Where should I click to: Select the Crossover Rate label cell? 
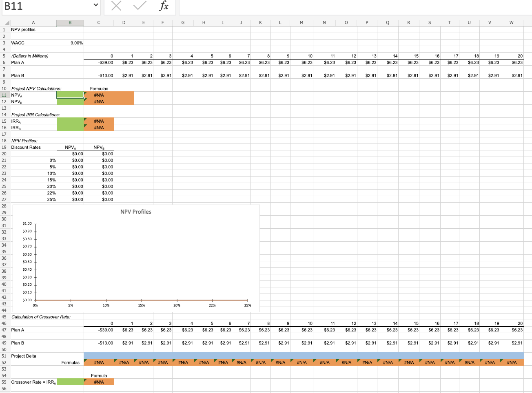click(x=33, y=382)
